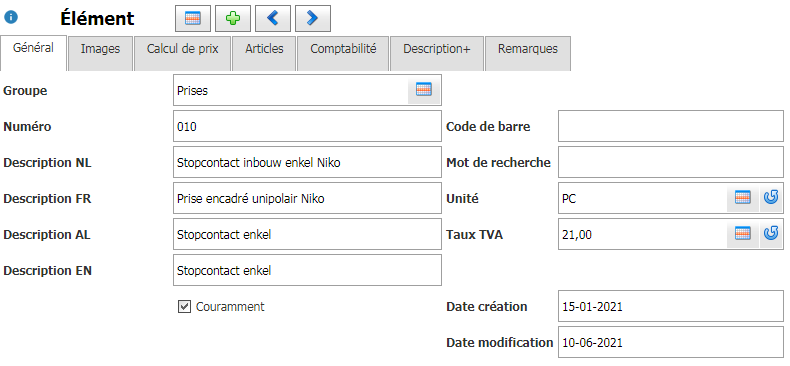
Task: Click the Description AL label
Action: pos(47,235)
